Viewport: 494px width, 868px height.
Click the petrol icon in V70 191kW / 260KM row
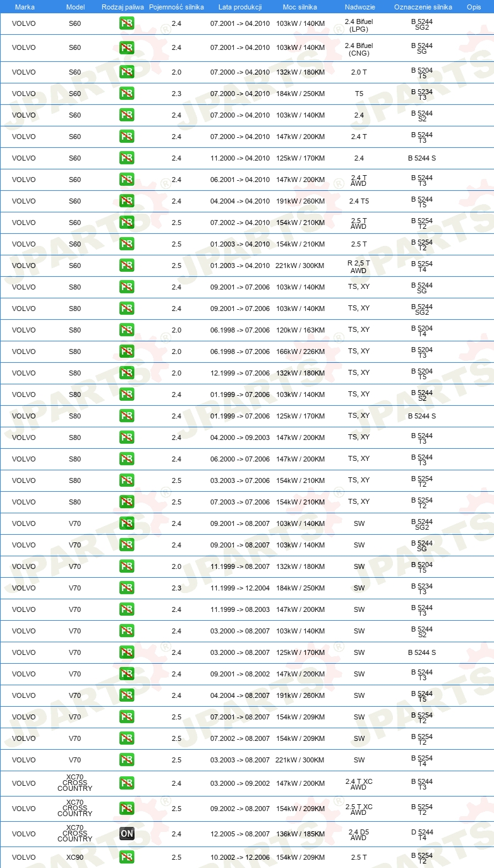pyautogui.click(x=127, y=695)
